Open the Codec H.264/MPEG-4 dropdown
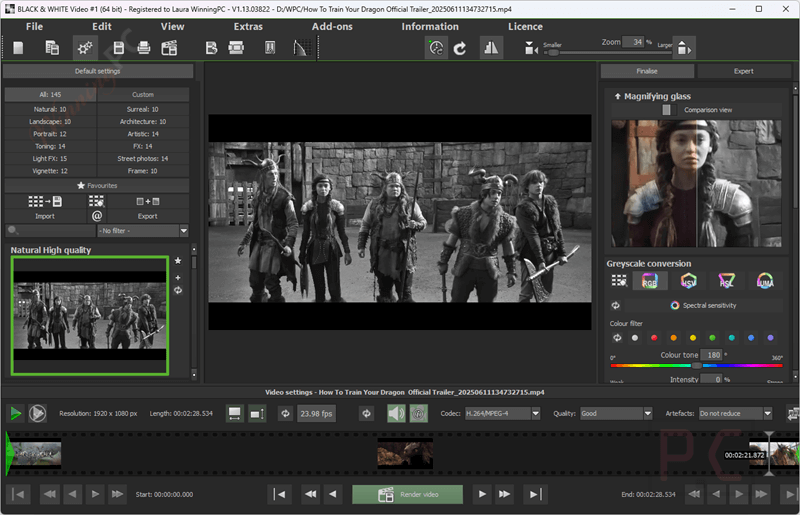This screenshot has width=800, height=515. click(x=502, y=413)
